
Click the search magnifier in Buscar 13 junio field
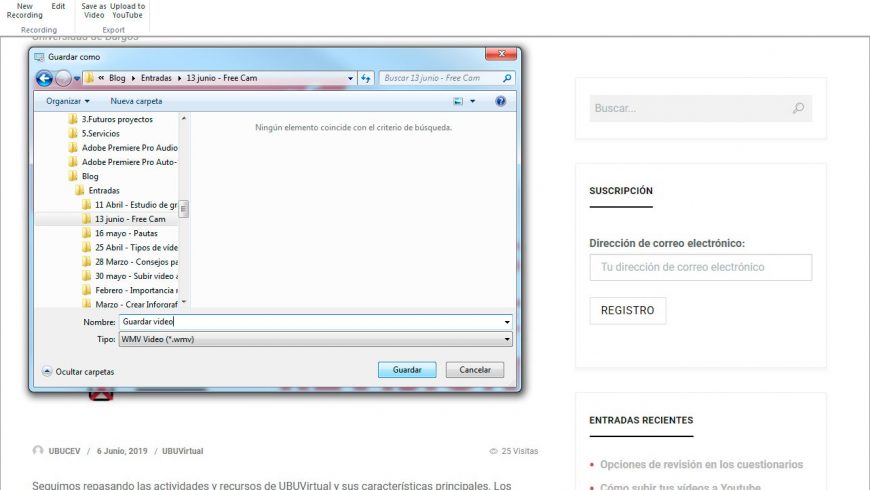click(507, 78)
